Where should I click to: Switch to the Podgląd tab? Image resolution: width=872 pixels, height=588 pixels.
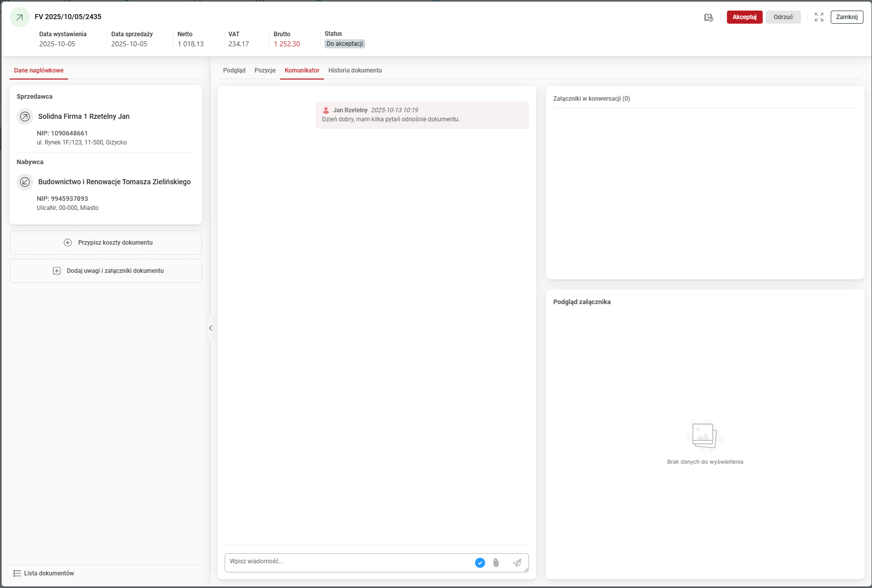[234, 70]
